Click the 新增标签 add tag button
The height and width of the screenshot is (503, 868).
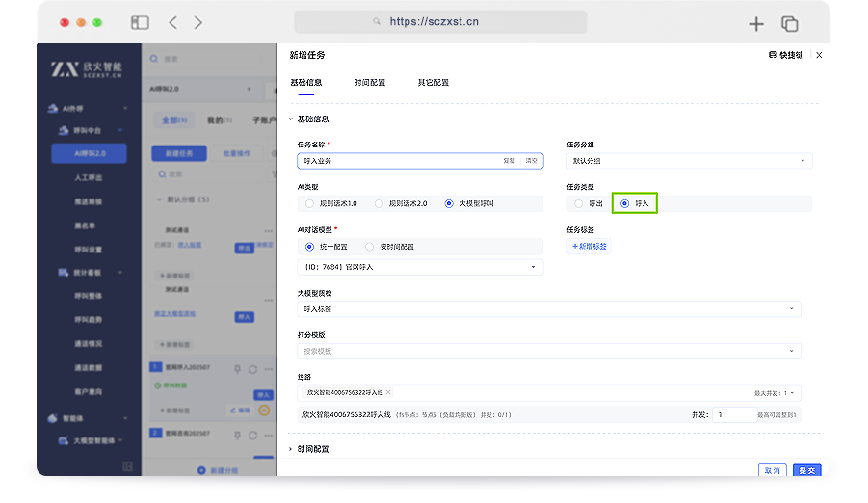[590, 247]
